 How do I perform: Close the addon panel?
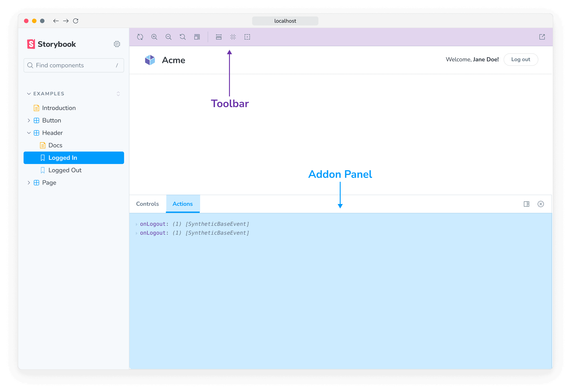tap(541, 204)
